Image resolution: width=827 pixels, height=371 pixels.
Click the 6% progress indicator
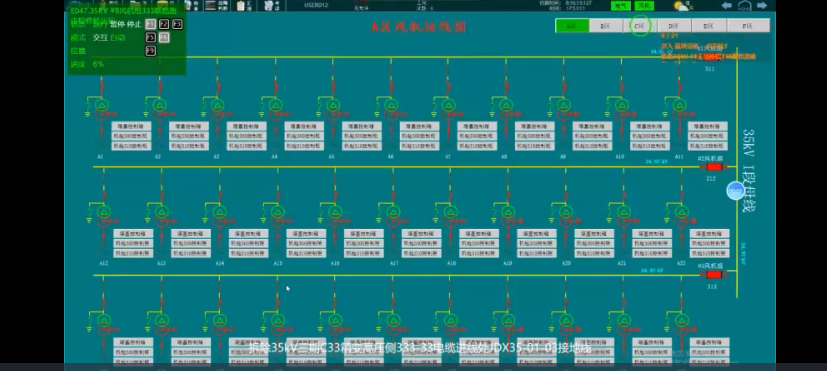click(x=98, y=64)
